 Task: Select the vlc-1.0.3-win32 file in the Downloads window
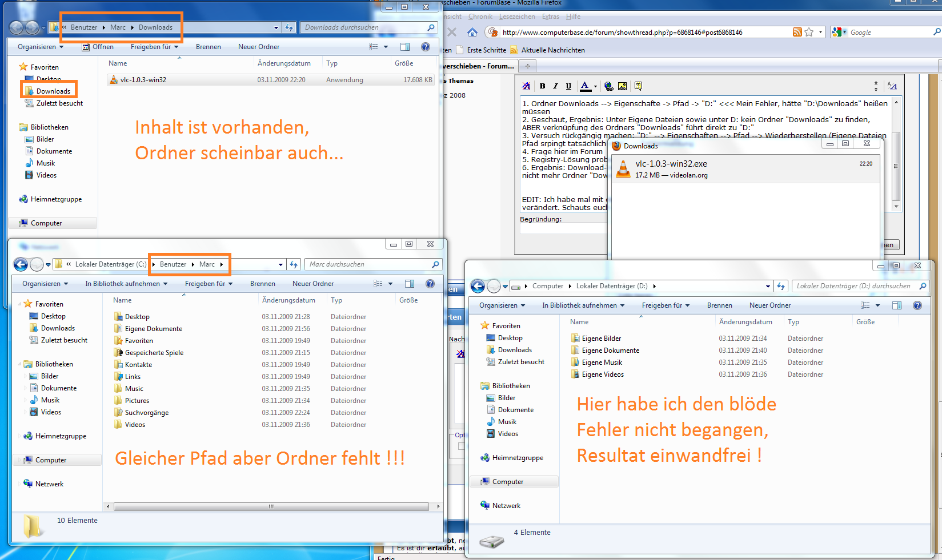click(x=271, y=80)
